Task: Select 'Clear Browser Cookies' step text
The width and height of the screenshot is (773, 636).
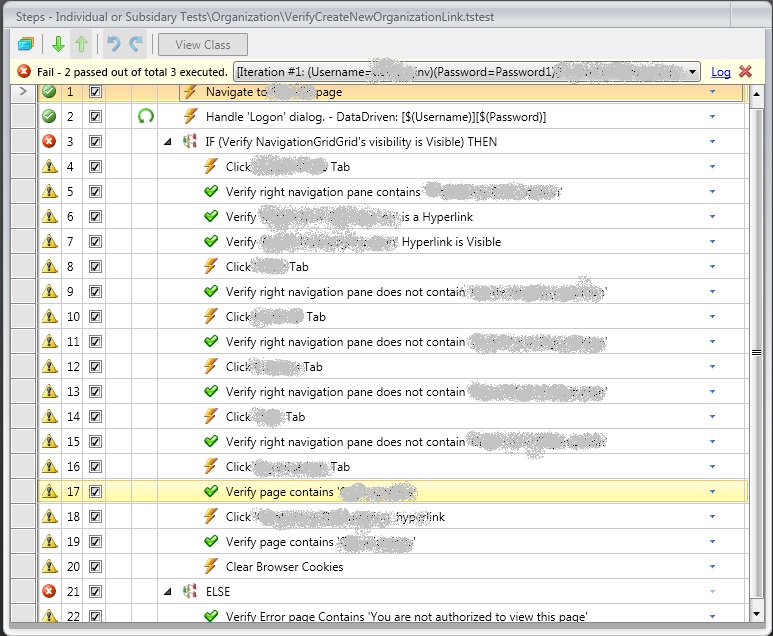Action: click(284, 566)
